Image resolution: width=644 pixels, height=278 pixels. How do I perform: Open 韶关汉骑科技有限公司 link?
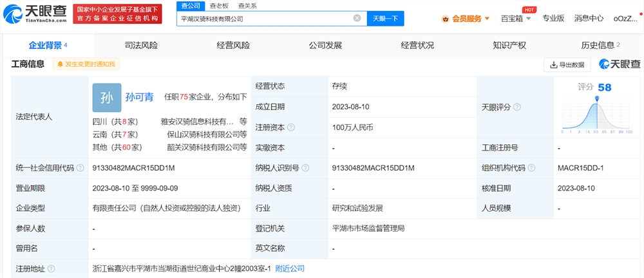pos(204,147)
